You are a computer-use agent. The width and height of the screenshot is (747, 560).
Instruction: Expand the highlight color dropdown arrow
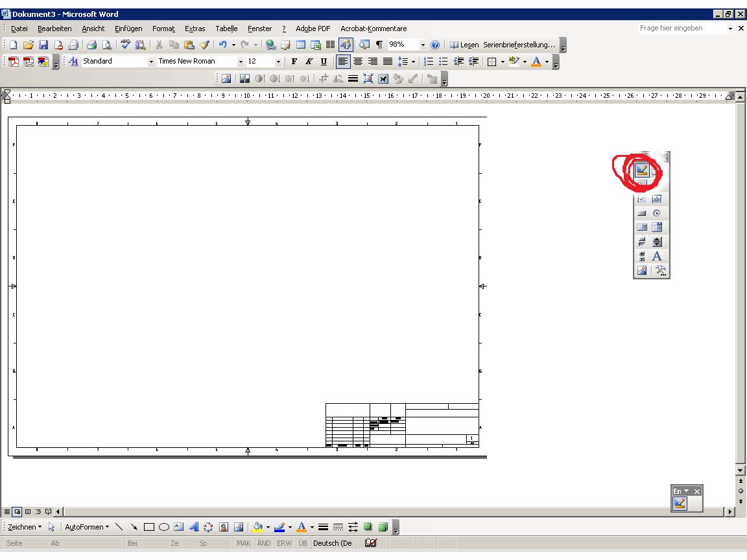pos(525,62)
